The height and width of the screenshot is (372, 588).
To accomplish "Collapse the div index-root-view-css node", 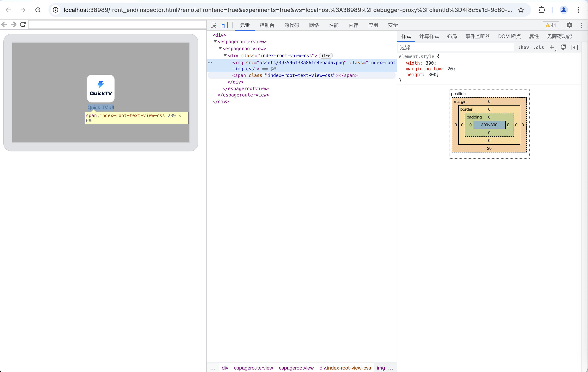I will coord(225,56).
